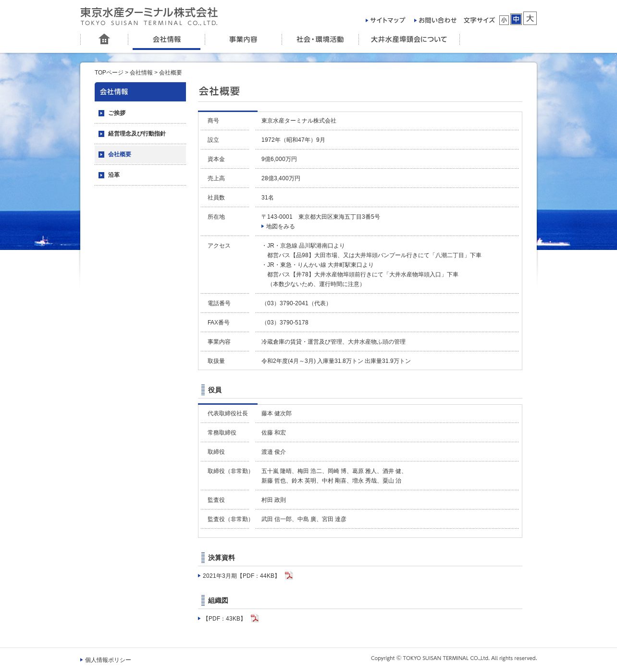Click the name 佐藤 和宏
This screenshot has width=617, height=672.
273,433
